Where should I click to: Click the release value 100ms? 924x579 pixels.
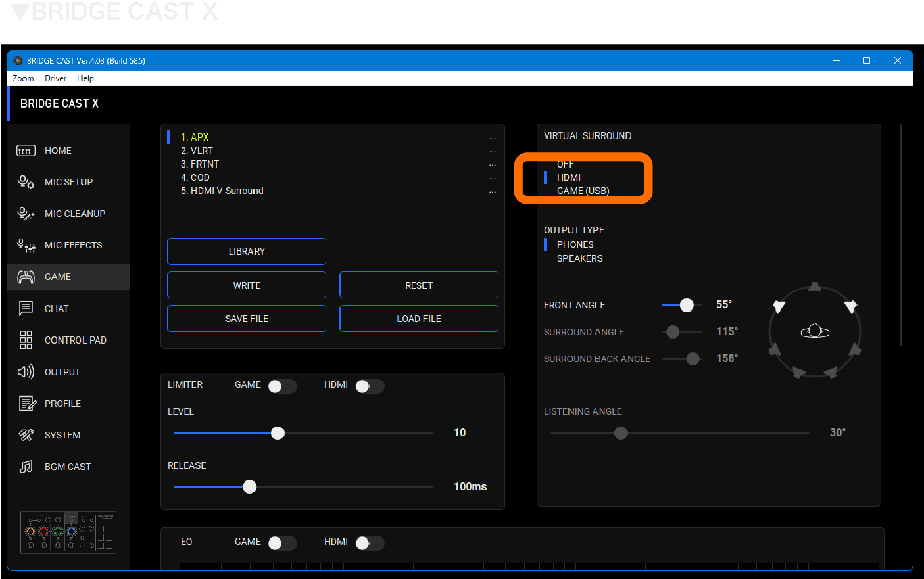470,486
